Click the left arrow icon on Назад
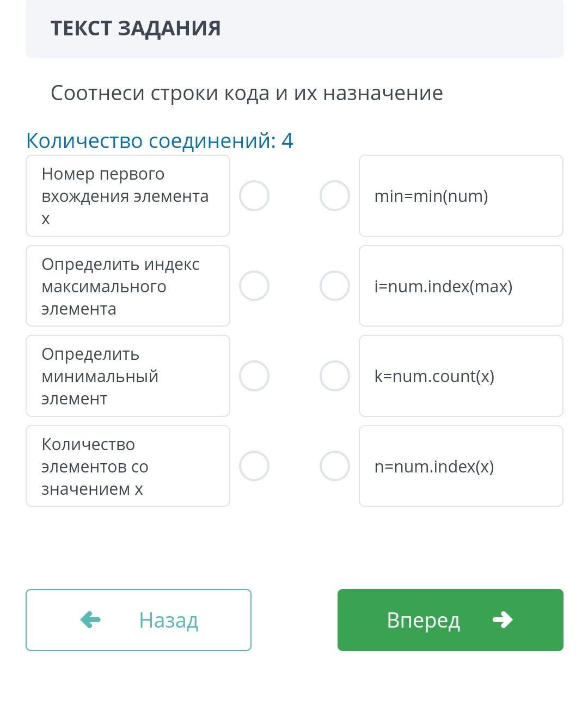588x706 pixels. [90, 619]
